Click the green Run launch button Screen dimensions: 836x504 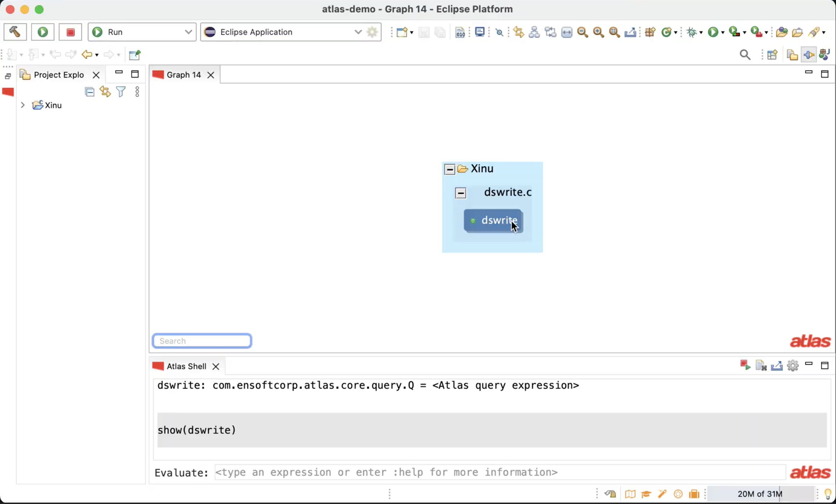pos(43,32)
